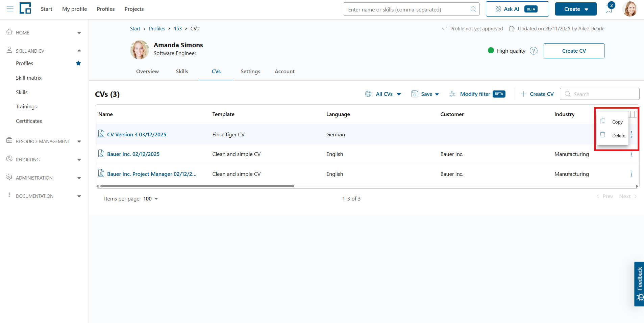Click the Feedback side tab
This screenshot has width=644, height=323.
pos(639,284)
